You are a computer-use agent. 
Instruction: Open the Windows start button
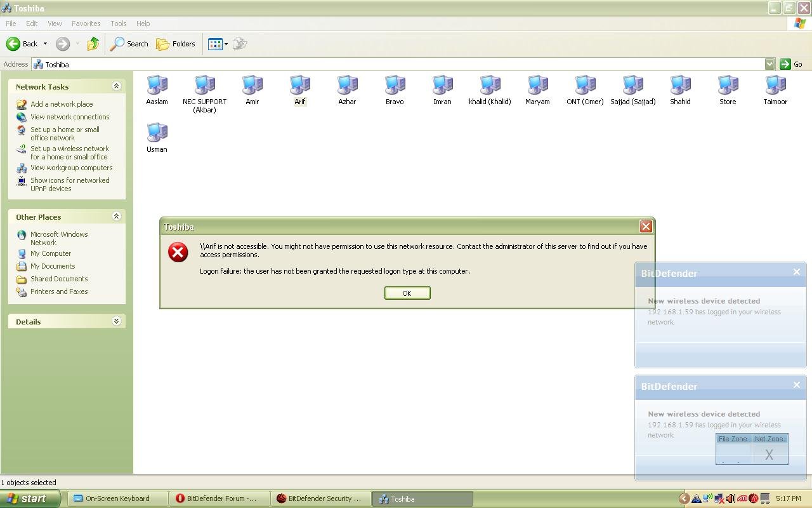pos(30,498)
